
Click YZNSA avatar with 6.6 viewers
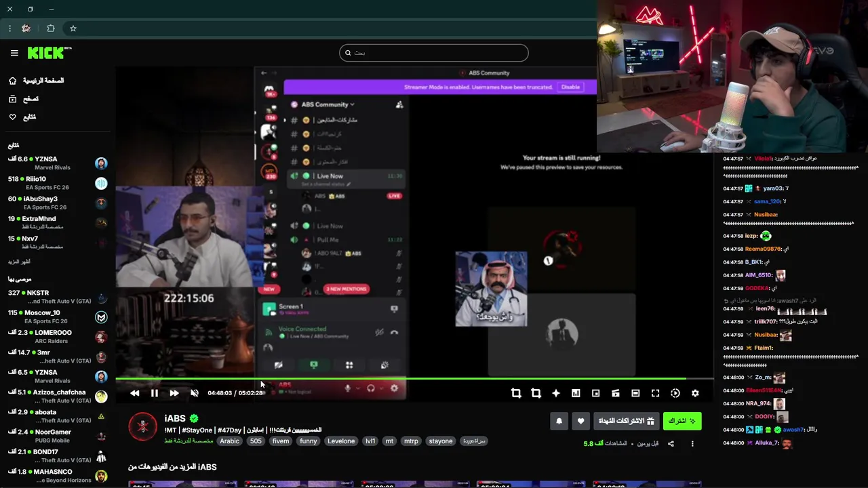pos(101,163)
